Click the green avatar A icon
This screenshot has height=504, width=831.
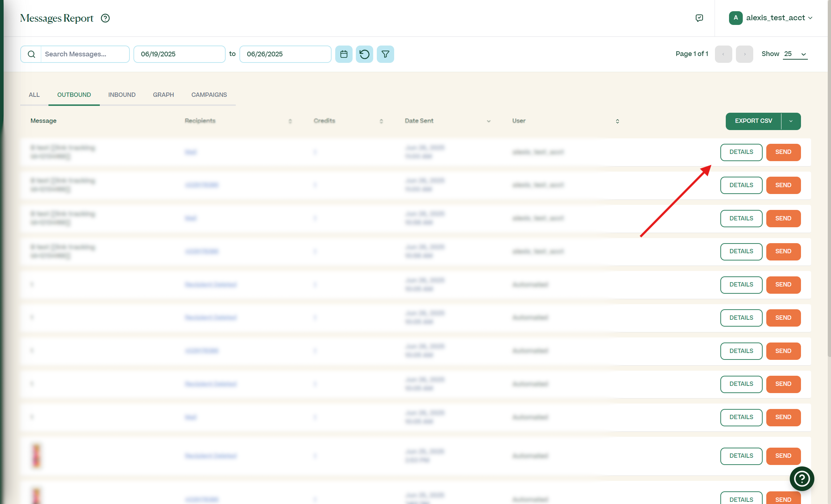coord(736,18)
